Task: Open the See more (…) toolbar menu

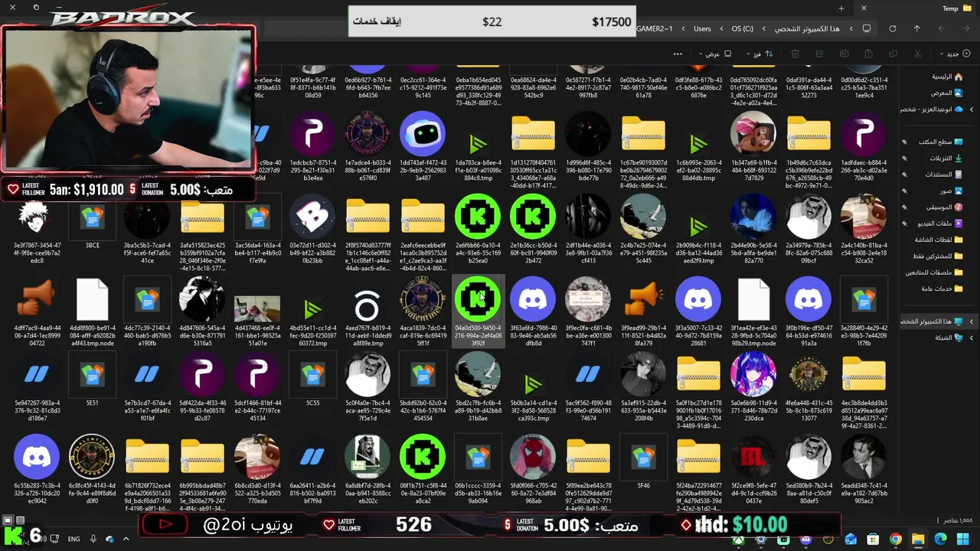Action: pyautogui.click(x=677, y=54)
